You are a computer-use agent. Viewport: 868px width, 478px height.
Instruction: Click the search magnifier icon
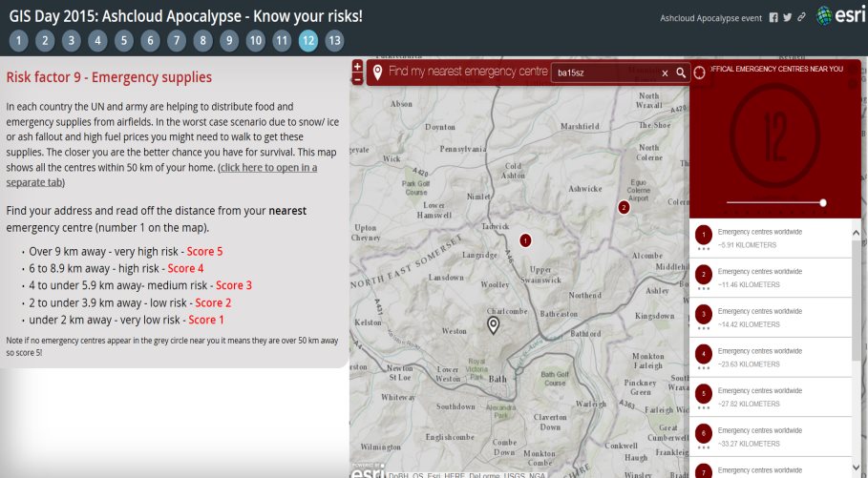point(681,73)
